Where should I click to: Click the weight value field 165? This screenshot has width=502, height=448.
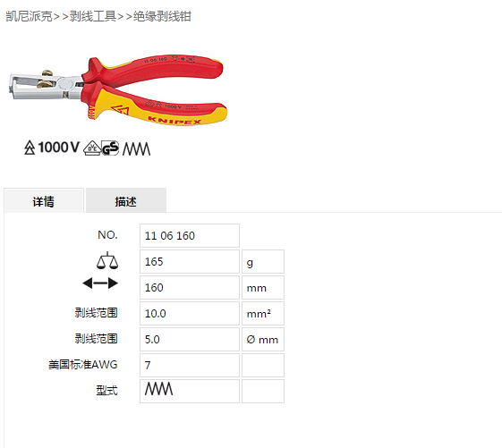click(190, 262)
